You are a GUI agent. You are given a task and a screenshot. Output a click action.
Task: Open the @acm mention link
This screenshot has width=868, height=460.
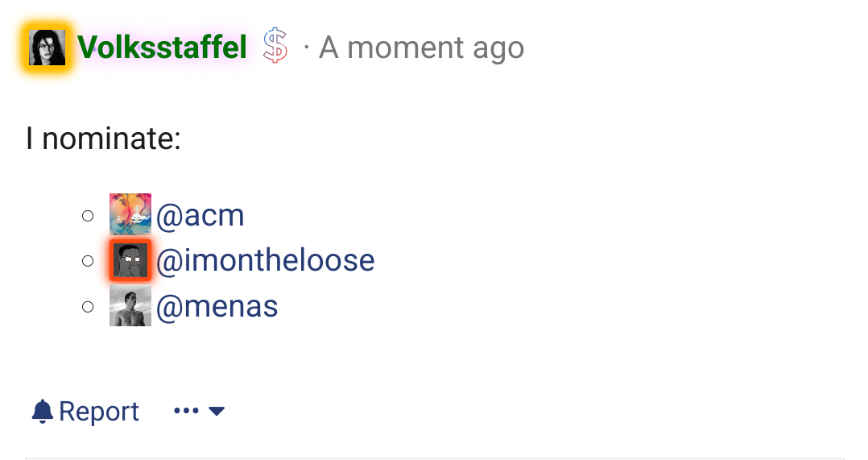point(200,215)
